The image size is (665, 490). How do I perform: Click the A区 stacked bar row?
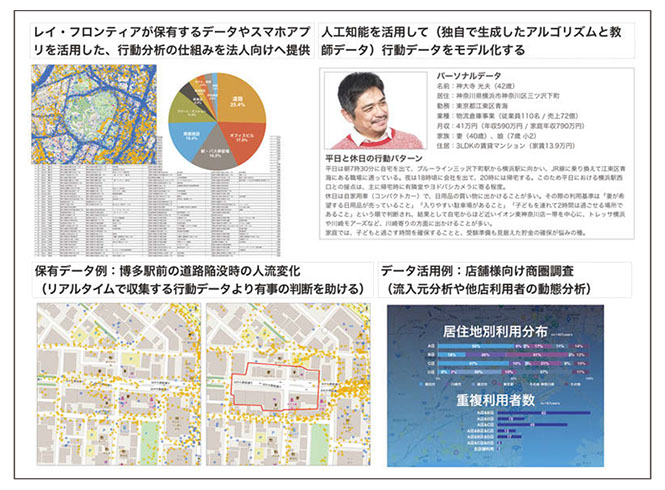coord(509,347)
